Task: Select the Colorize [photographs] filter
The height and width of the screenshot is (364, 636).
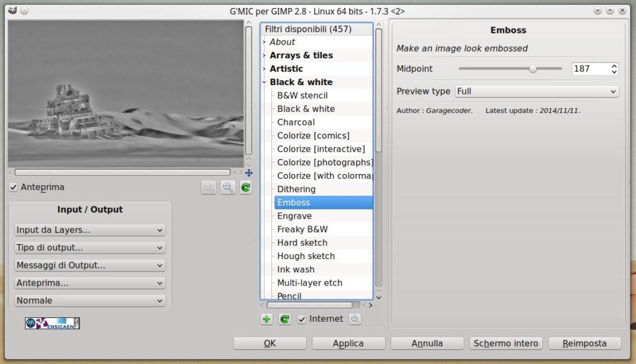Action: coord(324,162)
